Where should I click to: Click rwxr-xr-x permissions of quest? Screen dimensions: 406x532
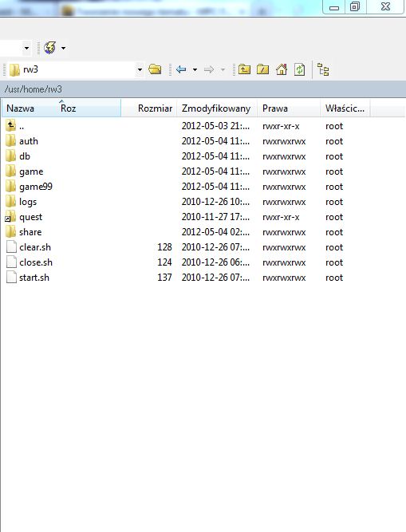coord(281,217)
